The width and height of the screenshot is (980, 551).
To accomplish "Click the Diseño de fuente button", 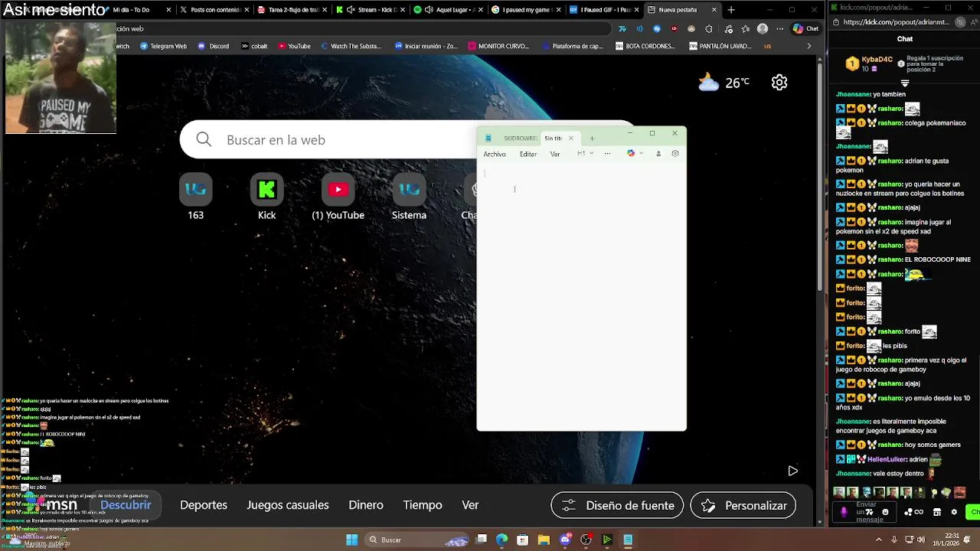I will coord(617,505).
